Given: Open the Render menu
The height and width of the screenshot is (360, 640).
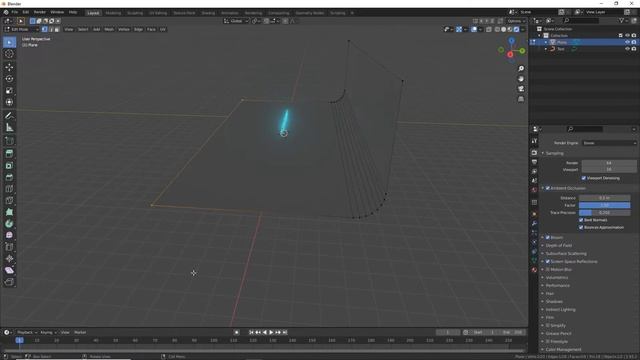Looking at the screenshot, I should (40, 12).
